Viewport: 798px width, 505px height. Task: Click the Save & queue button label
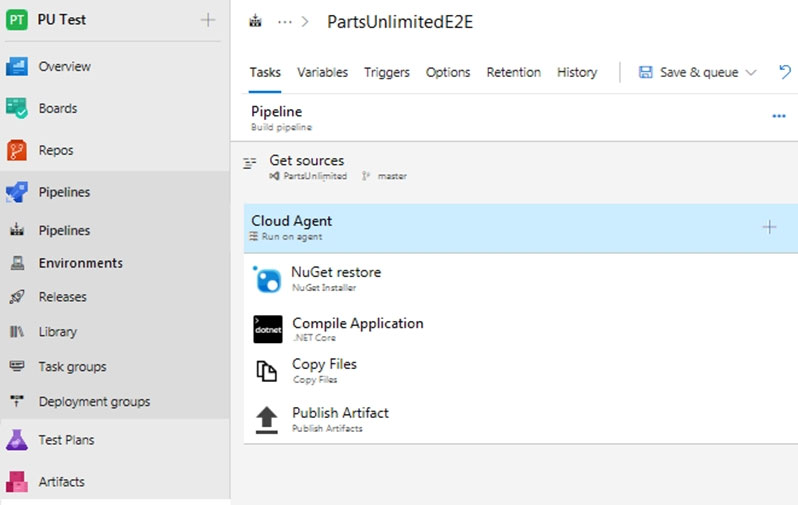click(699, 72)
